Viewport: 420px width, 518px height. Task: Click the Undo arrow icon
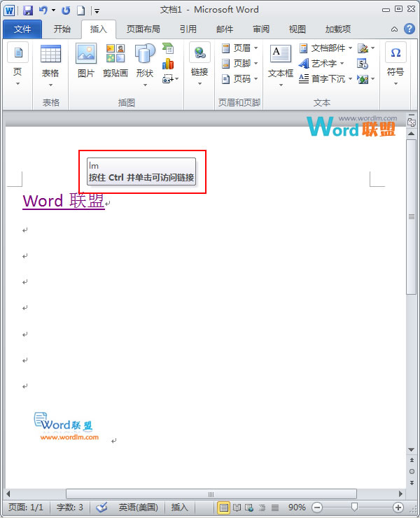(43, 10)
